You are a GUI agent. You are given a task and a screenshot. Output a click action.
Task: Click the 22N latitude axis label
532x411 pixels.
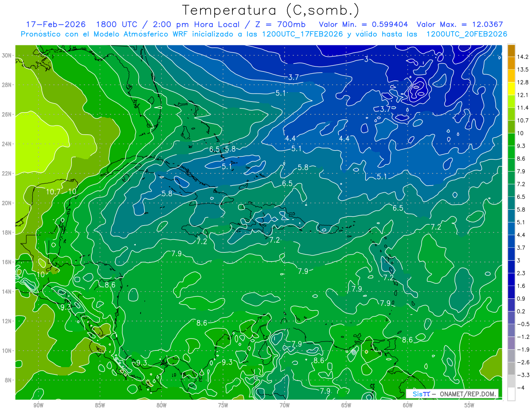pos(7,173)
